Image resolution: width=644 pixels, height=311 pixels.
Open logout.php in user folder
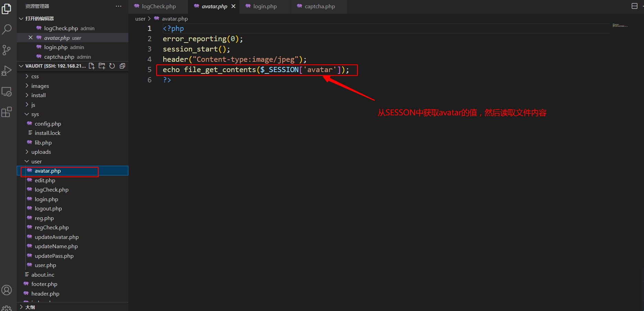coord(72,208)
